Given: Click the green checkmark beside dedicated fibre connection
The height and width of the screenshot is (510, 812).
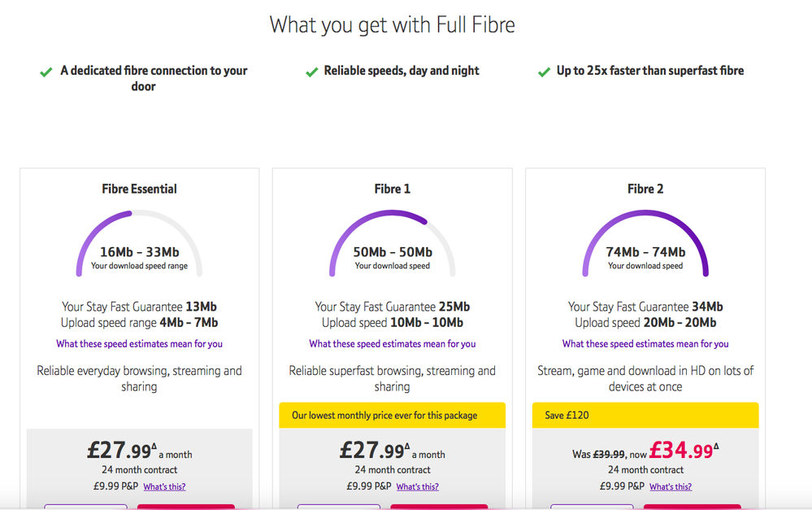Looking at the screenshot, I should 46,72.
